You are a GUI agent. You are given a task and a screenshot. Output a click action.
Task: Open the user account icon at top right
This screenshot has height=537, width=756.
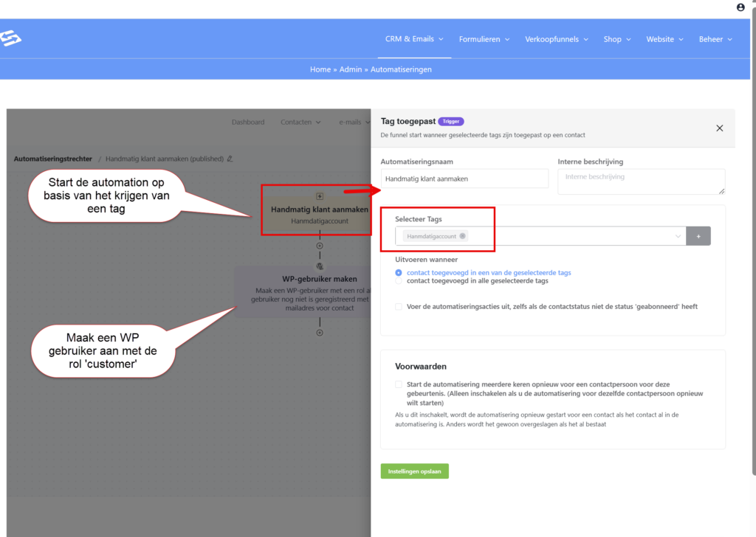[740, 7]
